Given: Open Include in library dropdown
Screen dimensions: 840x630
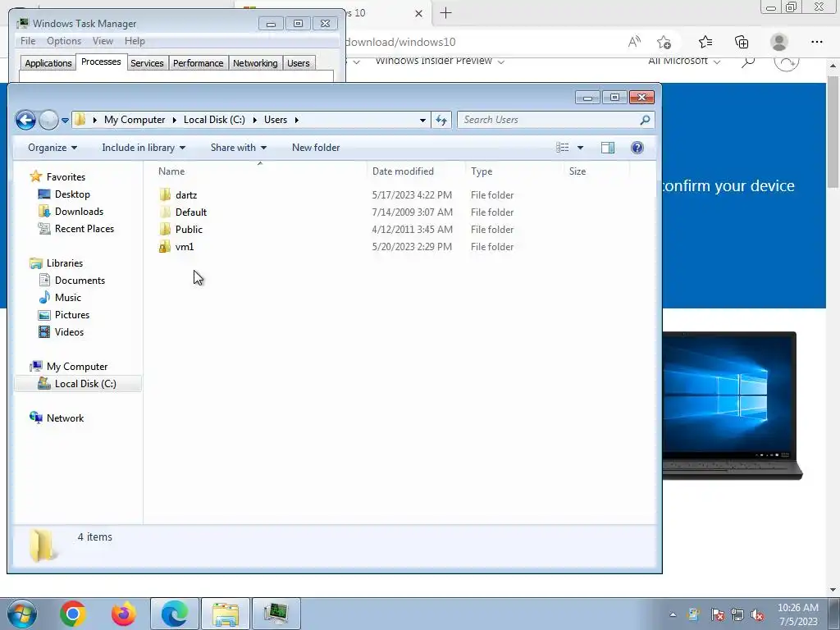Looking at the screenshot, I should click(144, 148).
